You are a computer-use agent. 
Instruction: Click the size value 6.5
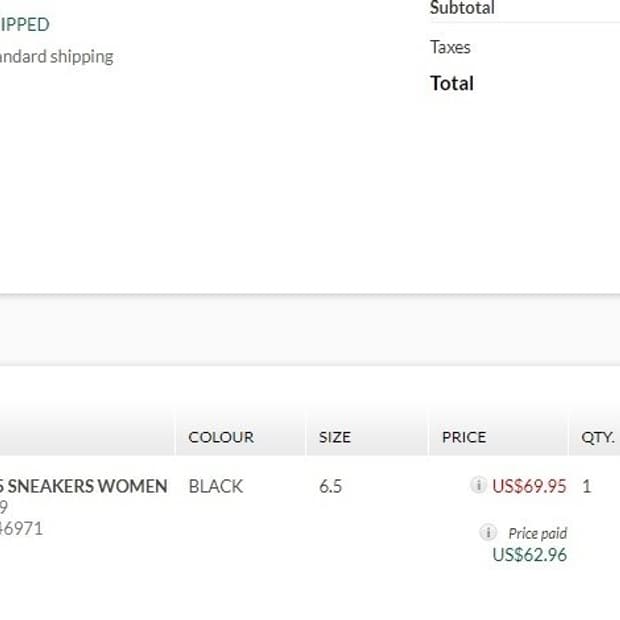(x=330, y=486)
